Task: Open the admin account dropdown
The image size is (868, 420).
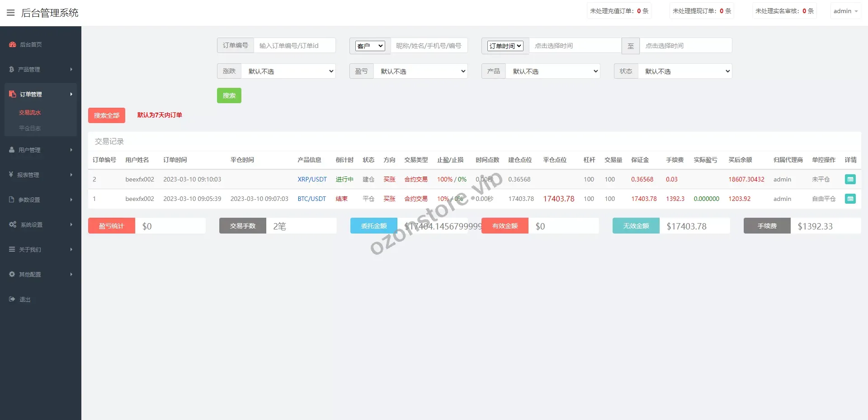Action: 845,11
